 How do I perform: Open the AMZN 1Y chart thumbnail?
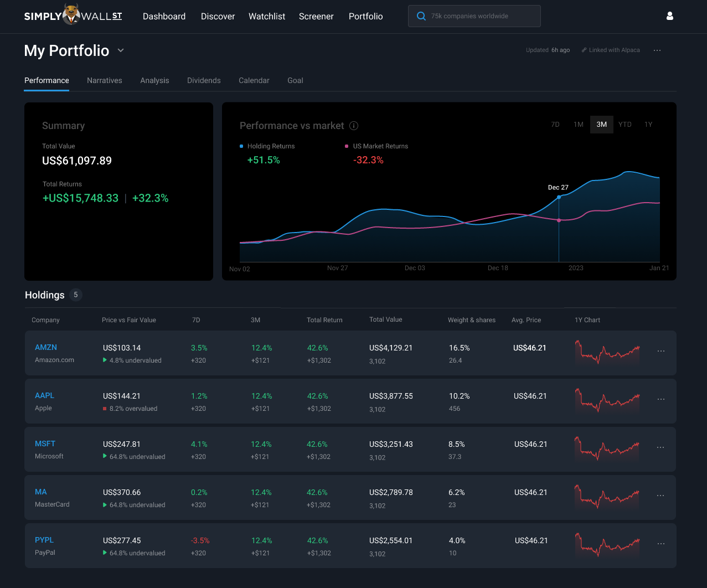pyautogui.click(x=607, y=352)
